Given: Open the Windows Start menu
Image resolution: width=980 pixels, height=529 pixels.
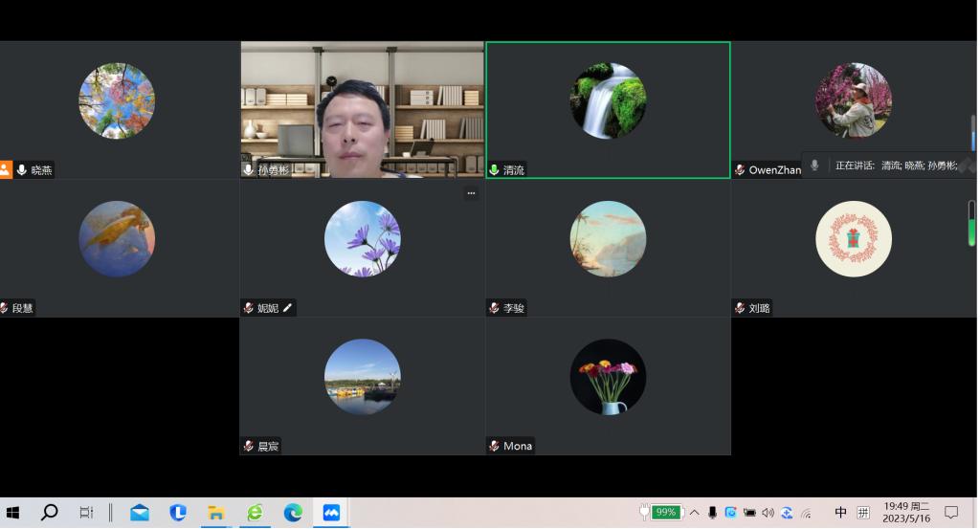Looking at the screenshot, I should tap(13, 513).
